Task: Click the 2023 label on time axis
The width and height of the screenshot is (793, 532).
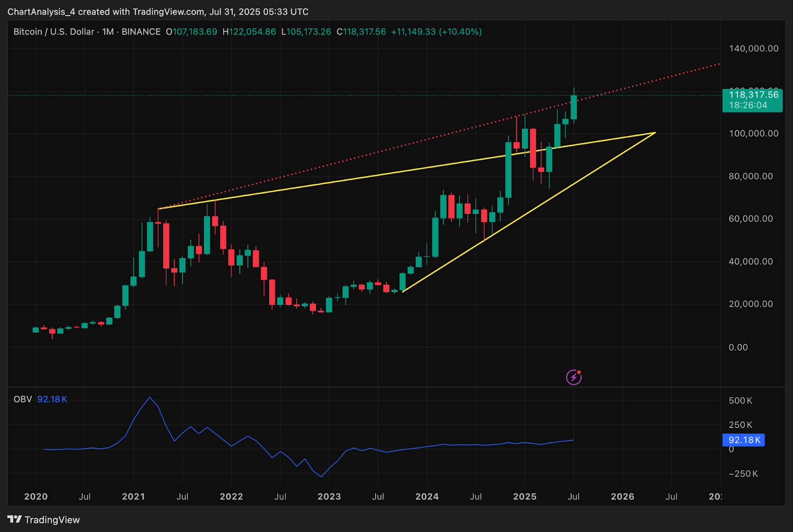Action: coord(329,496)
